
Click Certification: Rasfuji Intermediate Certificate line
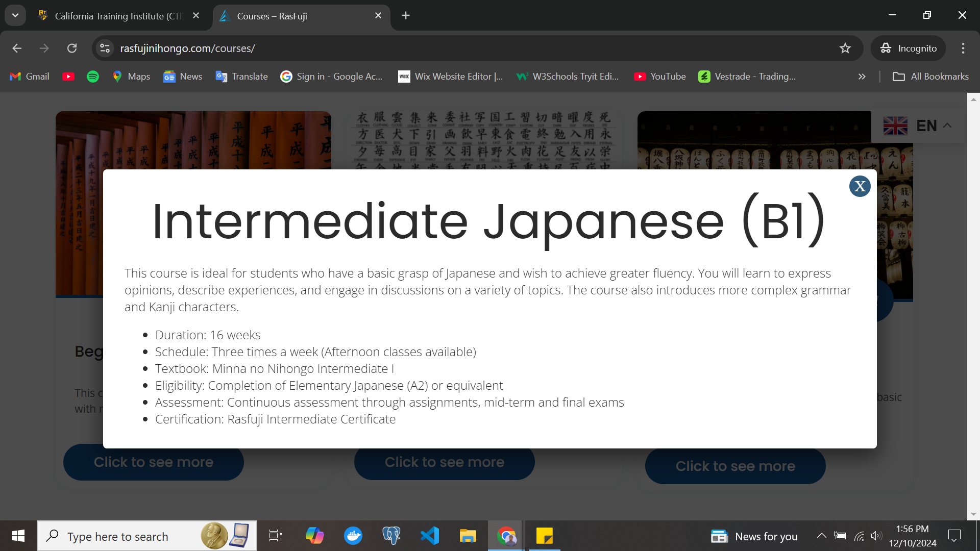point(276,419)
